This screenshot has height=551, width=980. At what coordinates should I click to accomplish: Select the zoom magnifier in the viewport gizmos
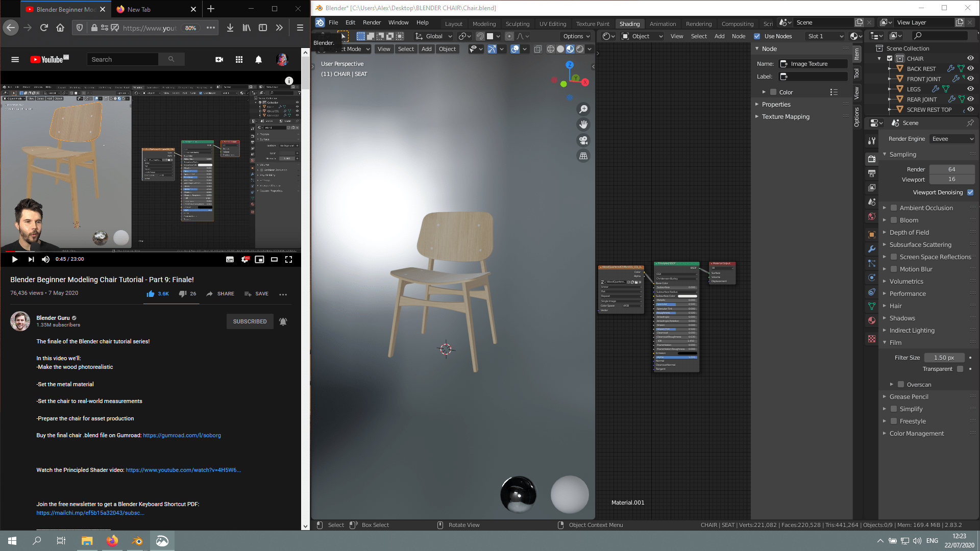583,109
